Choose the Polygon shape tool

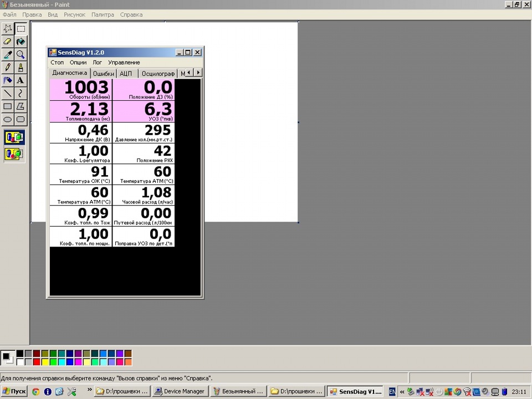click(x=21, y=106)
